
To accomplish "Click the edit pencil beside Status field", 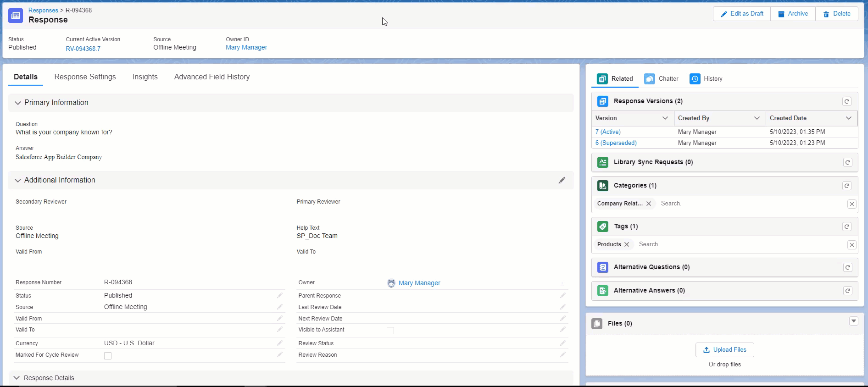I will [279, 296].
